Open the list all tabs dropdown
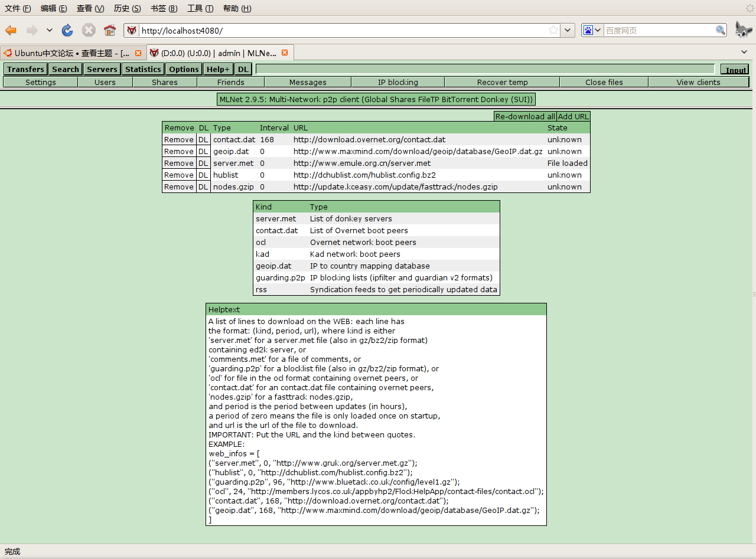This screenshot has height=559, width=756. [x=744, y=53]
